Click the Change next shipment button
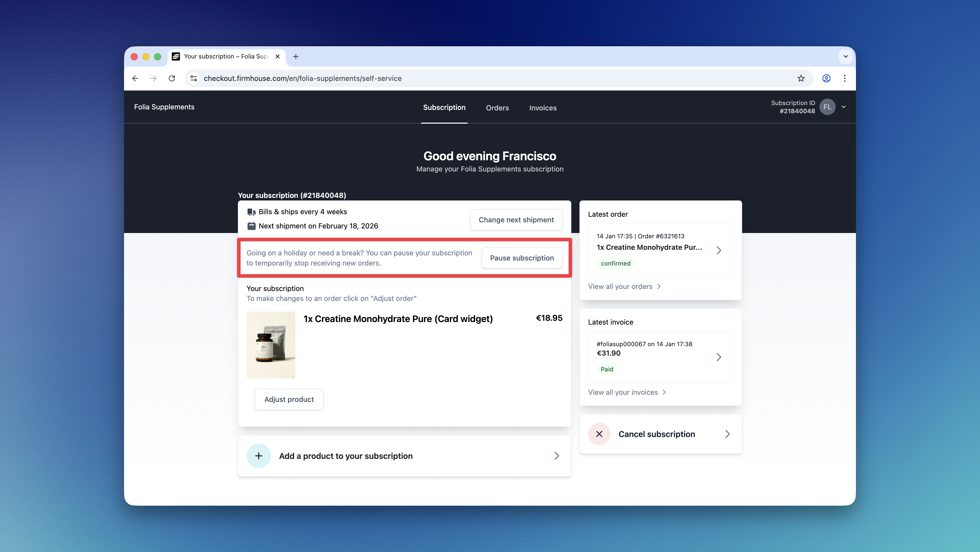 (x=516, y=220)
